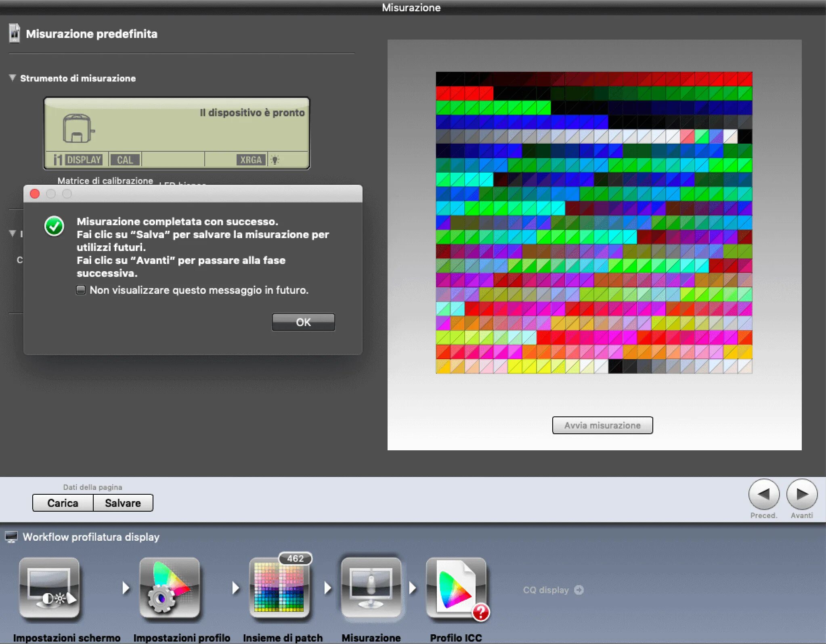Click the bright red patch in top-right corner

744,79
